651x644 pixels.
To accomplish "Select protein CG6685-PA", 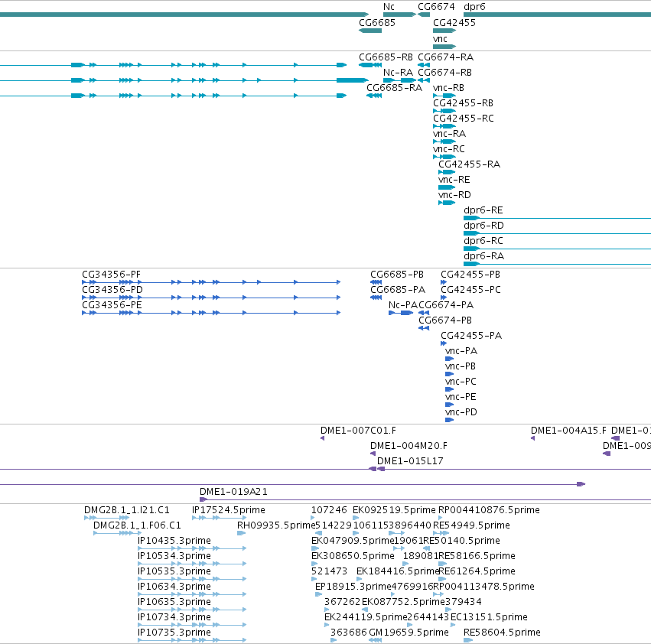I will (398, 289).
